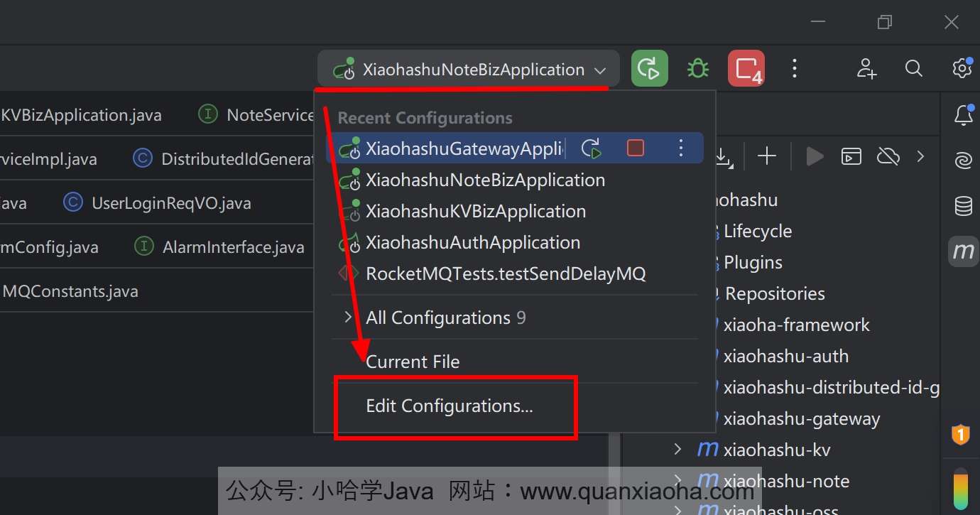Start debugging with the bug icon
This screenshot has height=515, width=980.
(697, 69)
